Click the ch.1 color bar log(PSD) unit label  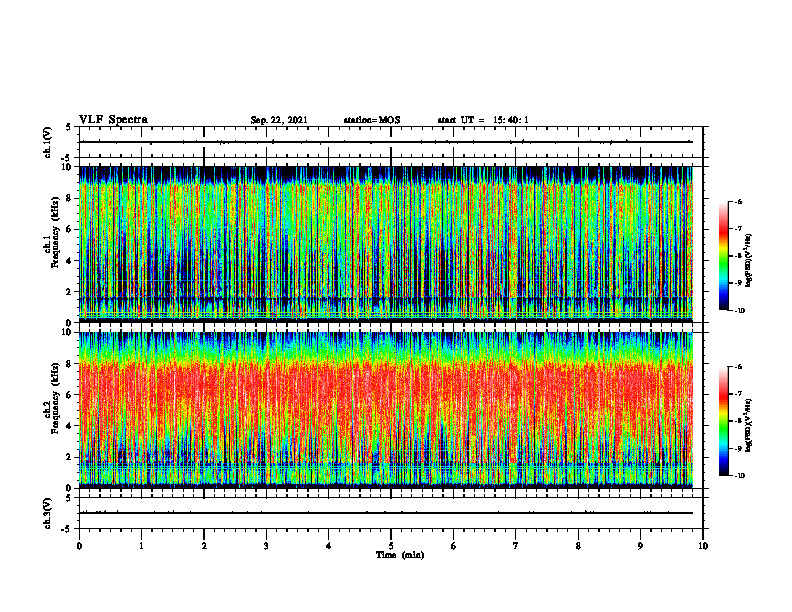coord(749,261)
